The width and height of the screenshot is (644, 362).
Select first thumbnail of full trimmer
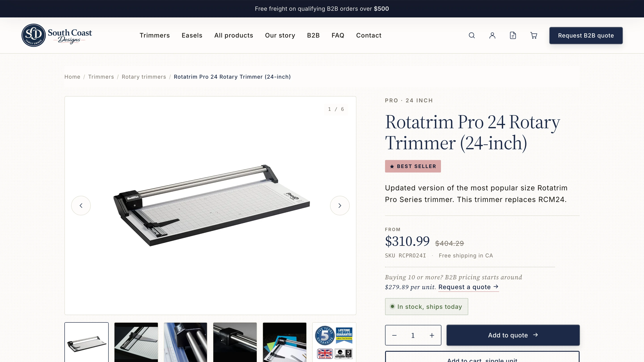pyautogui.click(x=87, y=342)
